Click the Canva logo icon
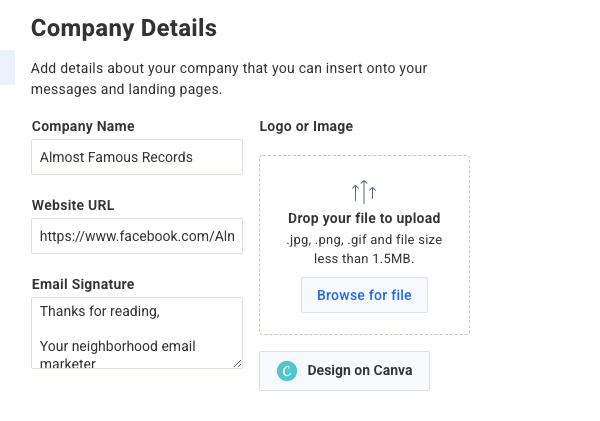The width and height of the screenshot is (600, 421). point(287,371)
